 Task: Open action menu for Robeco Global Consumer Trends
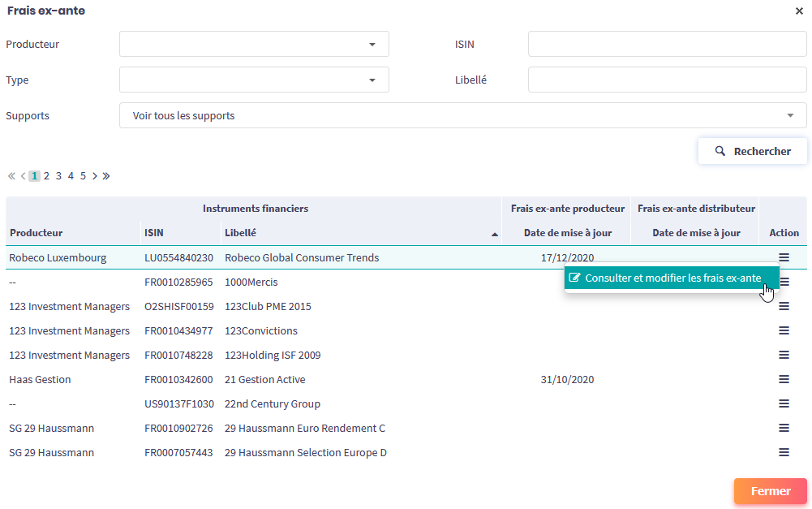click(x=784, y=257)
